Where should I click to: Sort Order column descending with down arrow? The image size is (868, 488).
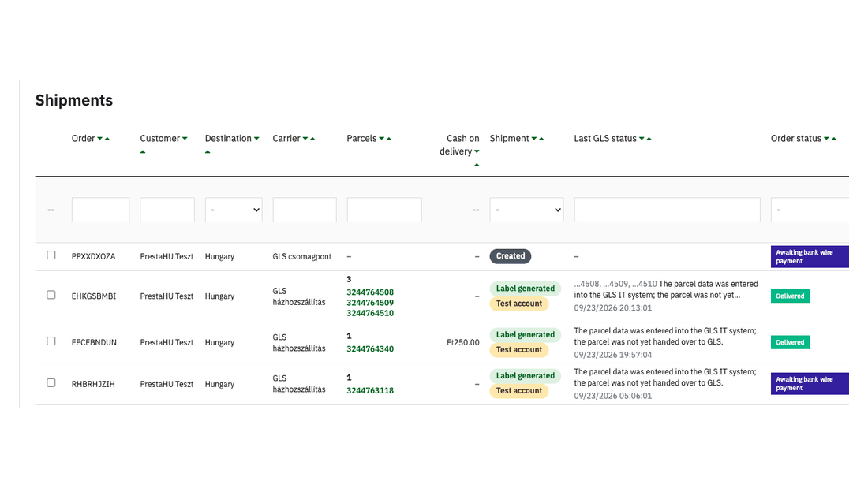[100, 139]
